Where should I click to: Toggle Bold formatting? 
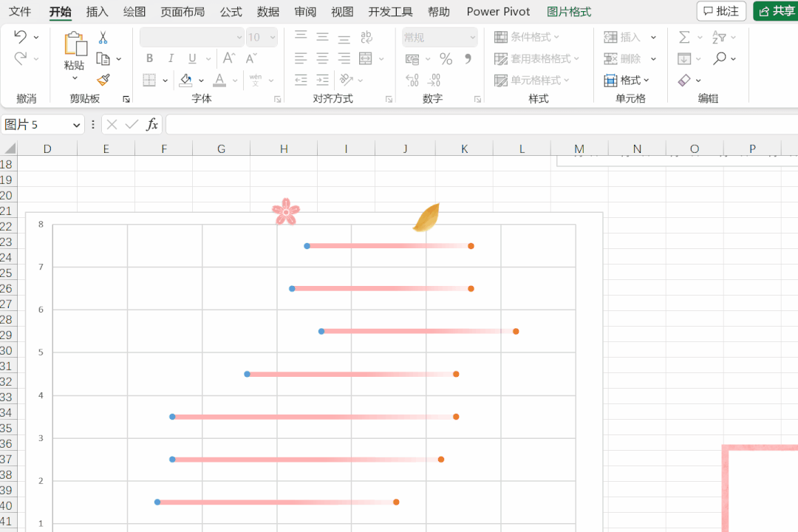pyautogui.click(x=149, y=58)
